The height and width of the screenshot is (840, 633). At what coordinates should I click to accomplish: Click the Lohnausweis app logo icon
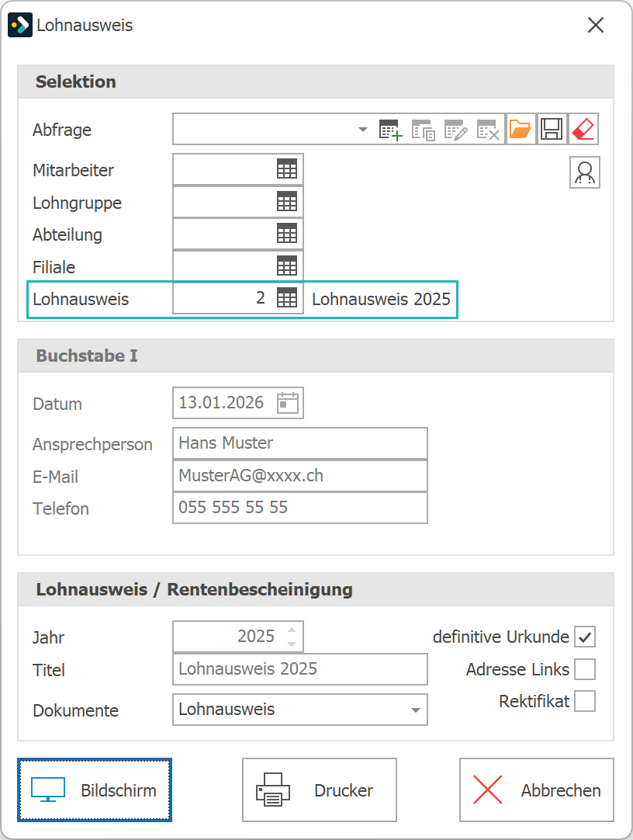20,25
